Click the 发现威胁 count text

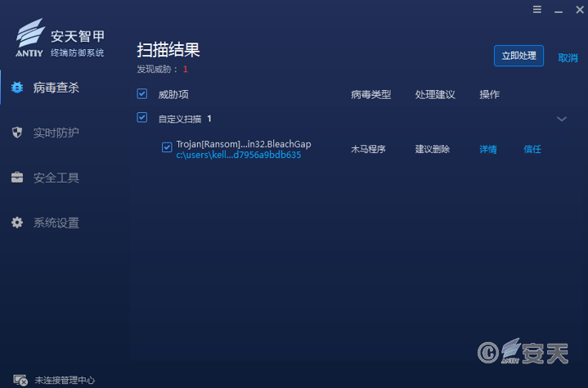coord(162,69)
